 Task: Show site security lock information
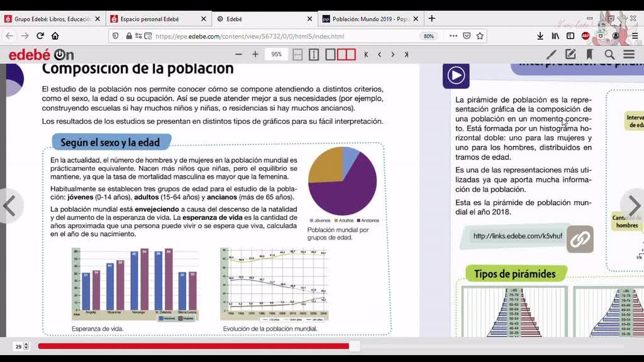(128, 36)
